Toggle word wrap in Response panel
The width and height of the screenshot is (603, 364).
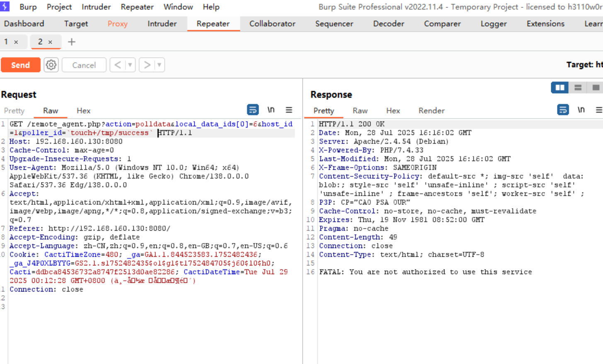coord(563,110)
